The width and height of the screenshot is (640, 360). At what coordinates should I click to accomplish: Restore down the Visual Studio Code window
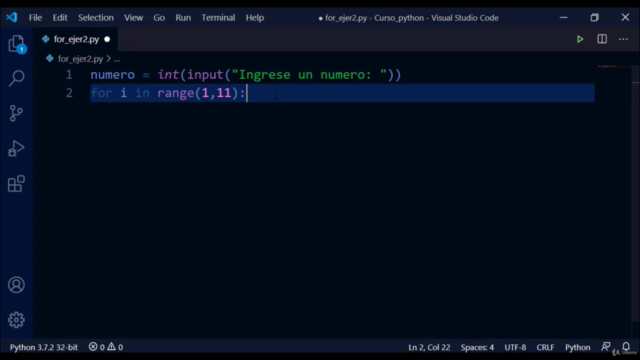(x=594, y=18)
